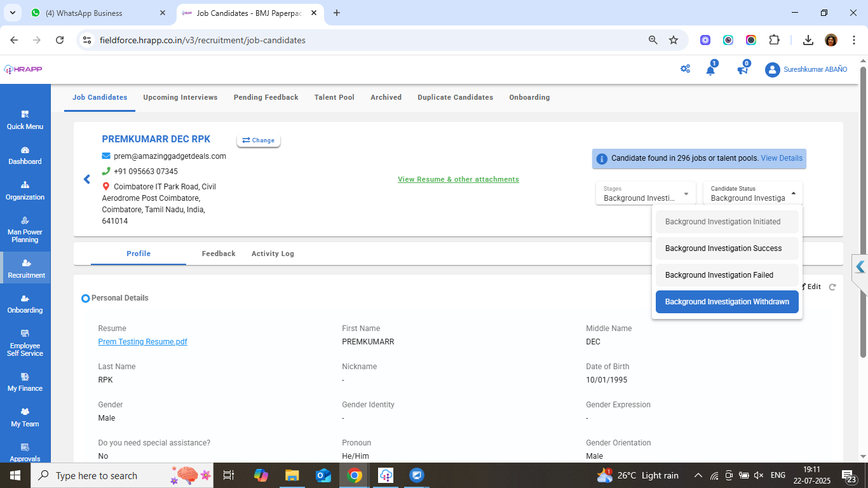The height and width of the screenshot is (488, 868).
Task: Click the Change button next to candidate name
Action: [259, 140]
